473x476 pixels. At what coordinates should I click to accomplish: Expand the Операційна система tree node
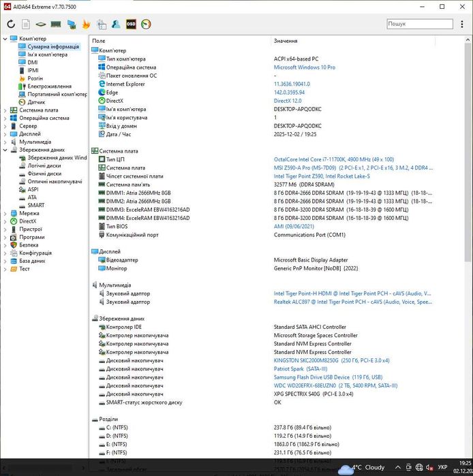[5, 118]
